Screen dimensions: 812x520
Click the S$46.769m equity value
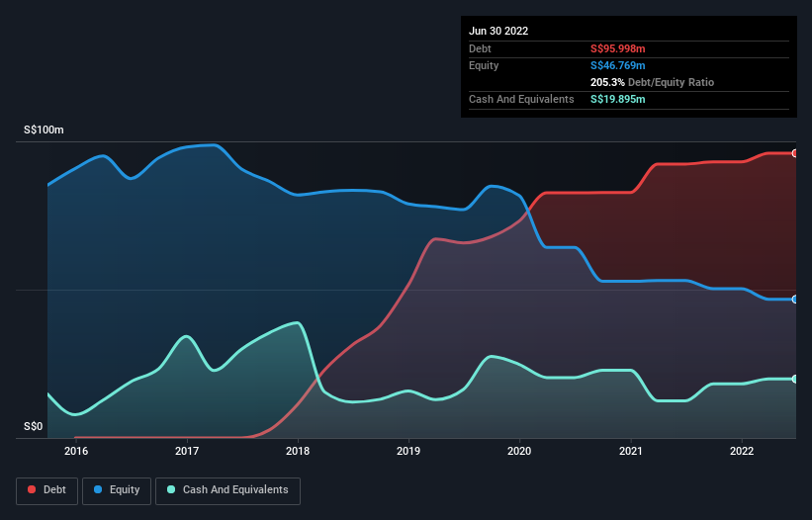click(x=618, y=65)
